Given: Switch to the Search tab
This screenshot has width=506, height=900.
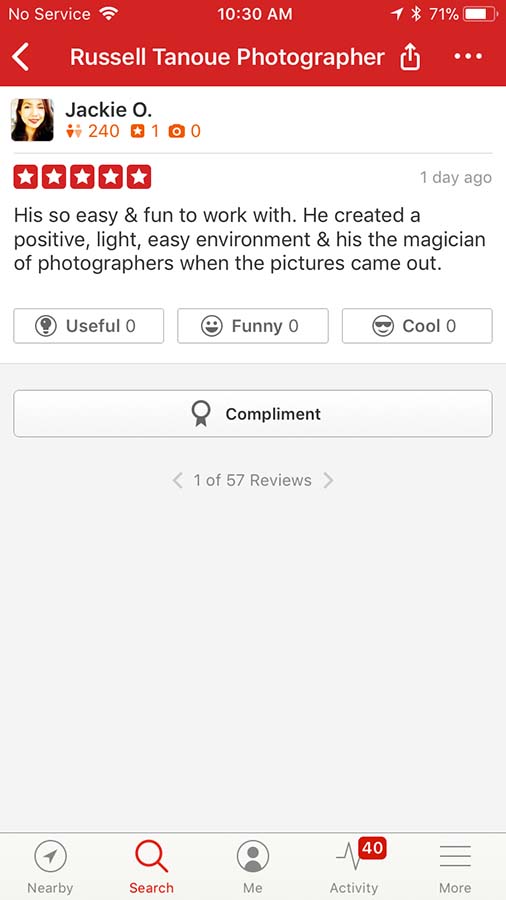Looking at the screenshot, I should tap(151, 867).
